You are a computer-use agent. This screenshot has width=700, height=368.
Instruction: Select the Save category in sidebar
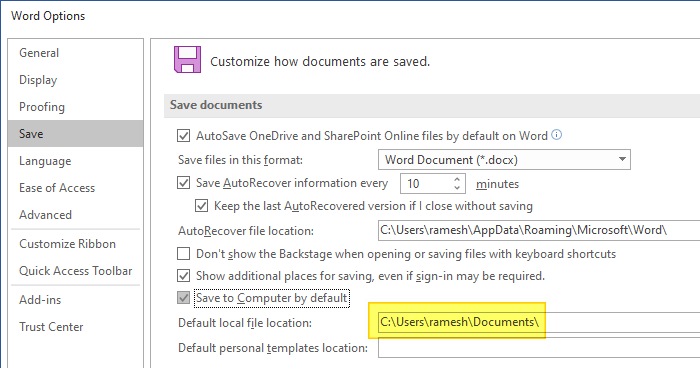75,134
